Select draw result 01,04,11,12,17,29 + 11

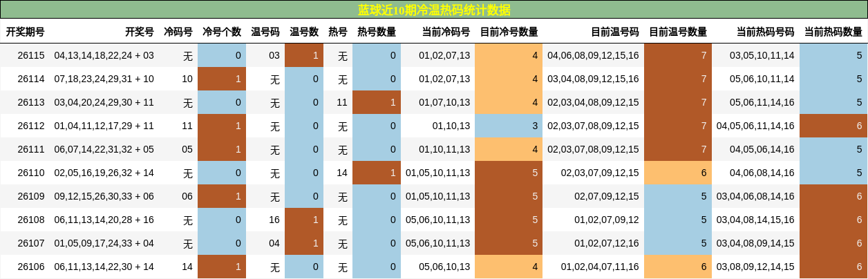tap(104, 126)
